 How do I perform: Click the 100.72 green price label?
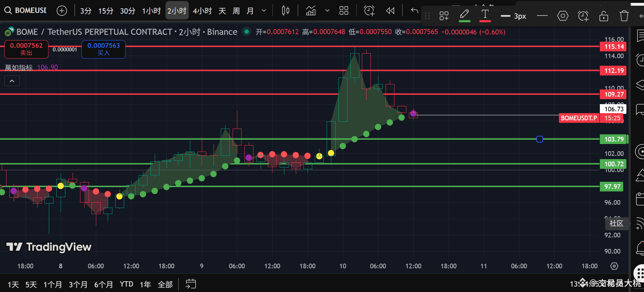613,164
